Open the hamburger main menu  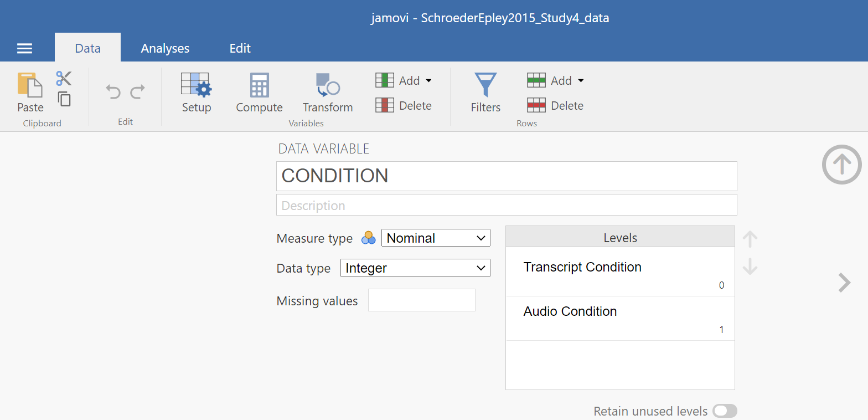point(24,48)
